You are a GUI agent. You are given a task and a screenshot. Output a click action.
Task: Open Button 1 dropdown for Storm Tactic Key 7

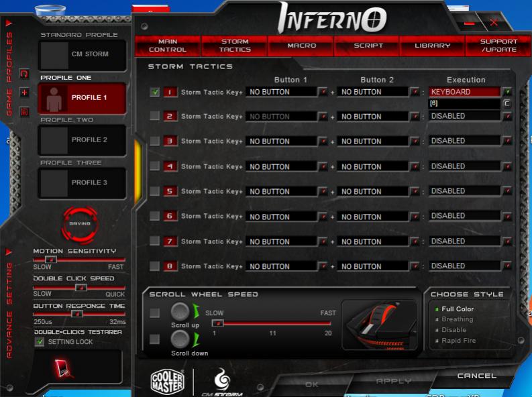tap(323, 241)
